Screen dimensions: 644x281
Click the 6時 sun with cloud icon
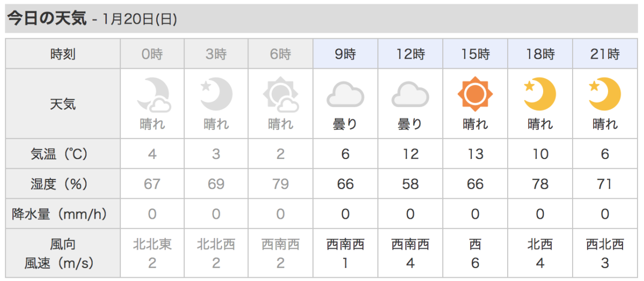coord(281,95)
